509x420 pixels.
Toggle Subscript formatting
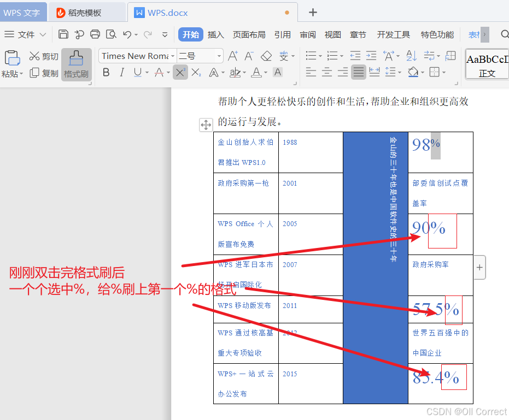(x=196, y=72)
